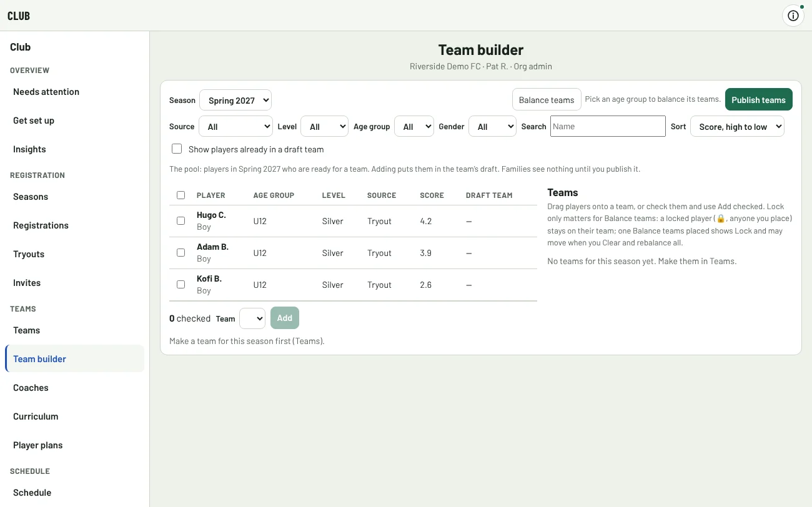812x507 pixels.
Task: Click the Add button for checked players
Action: pyautogui.click(x=285, y=318)
